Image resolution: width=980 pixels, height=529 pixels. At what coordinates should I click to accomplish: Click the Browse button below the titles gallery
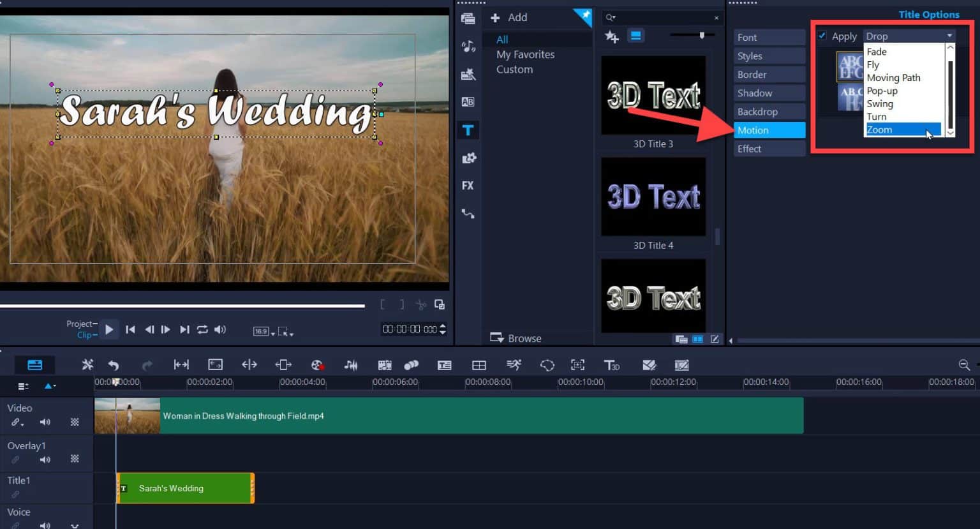coord(515,338)
